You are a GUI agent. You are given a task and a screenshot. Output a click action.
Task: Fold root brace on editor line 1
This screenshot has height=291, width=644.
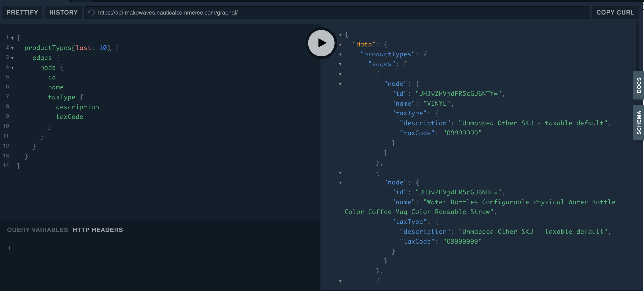click(x=13, y=38)
